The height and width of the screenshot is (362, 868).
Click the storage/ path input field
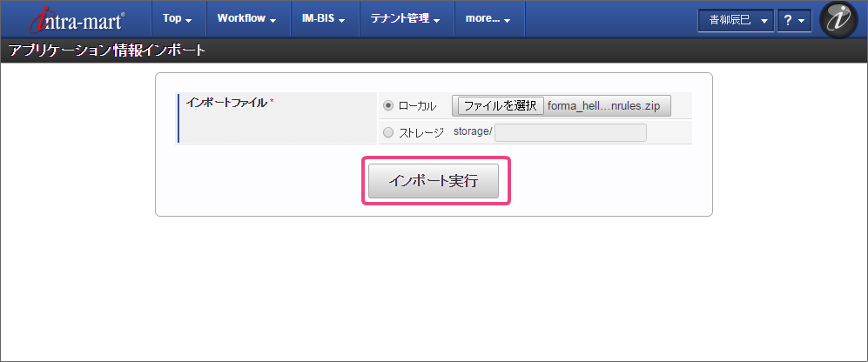[570, 133]
